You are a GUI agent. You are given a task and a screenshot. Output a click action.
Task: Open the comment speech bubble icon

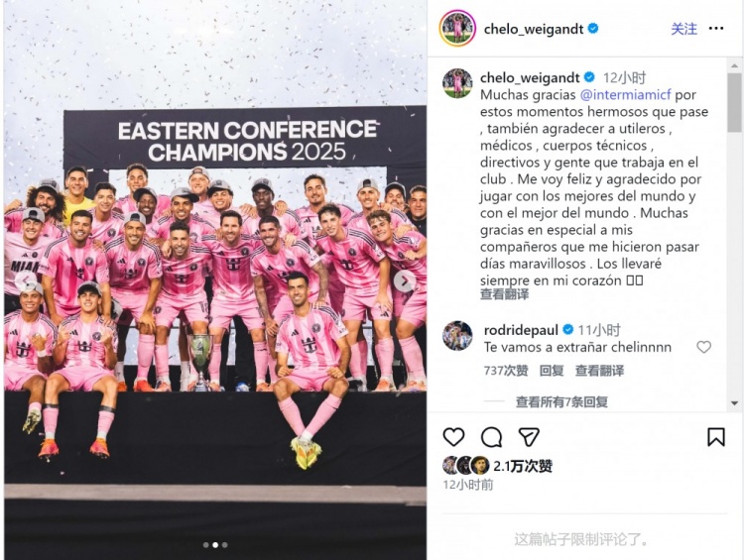pyautogui.click(x=492, y=437)
